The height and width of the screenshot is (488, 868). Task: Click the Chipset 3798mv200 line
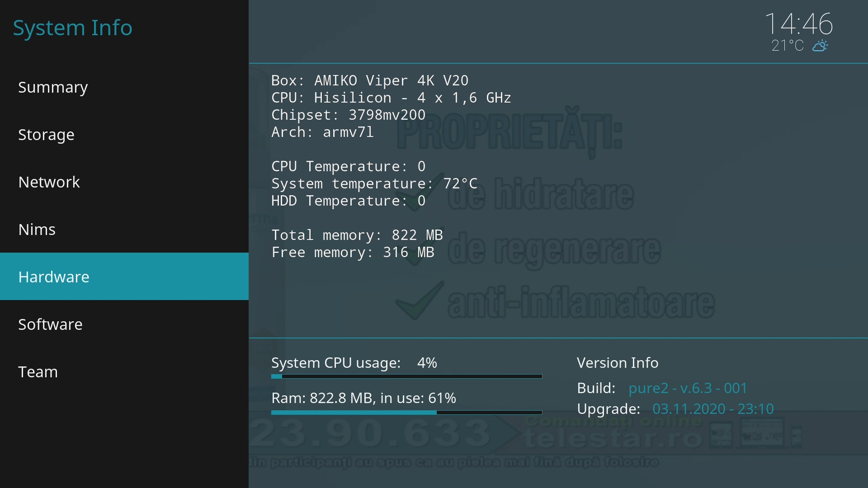(348, 115)
